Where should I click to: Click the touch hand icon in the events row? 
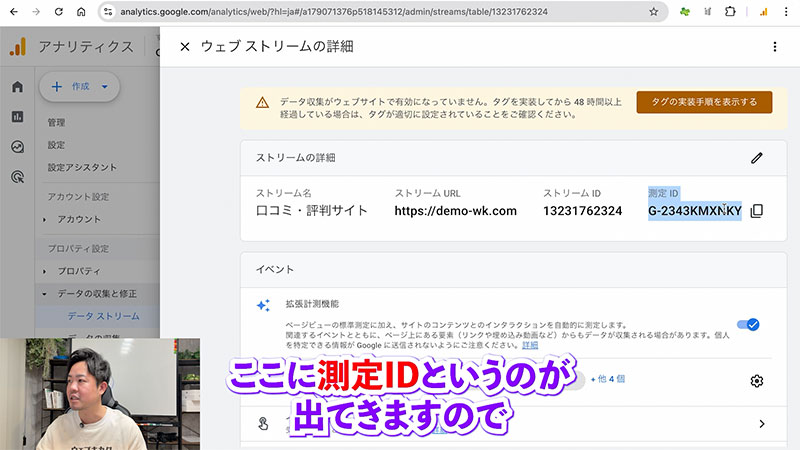point(263,423)
